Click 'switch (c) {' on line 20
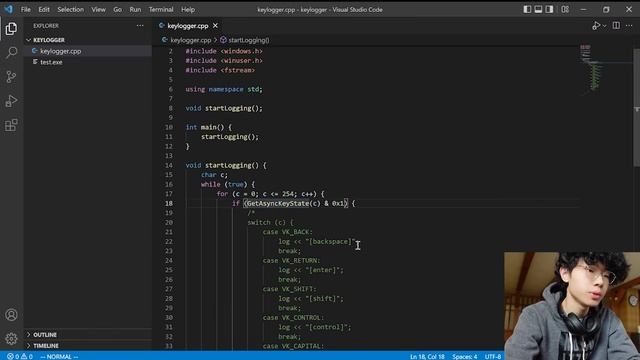Viewport: 640px width, 360px height. (x=270, y=222)
